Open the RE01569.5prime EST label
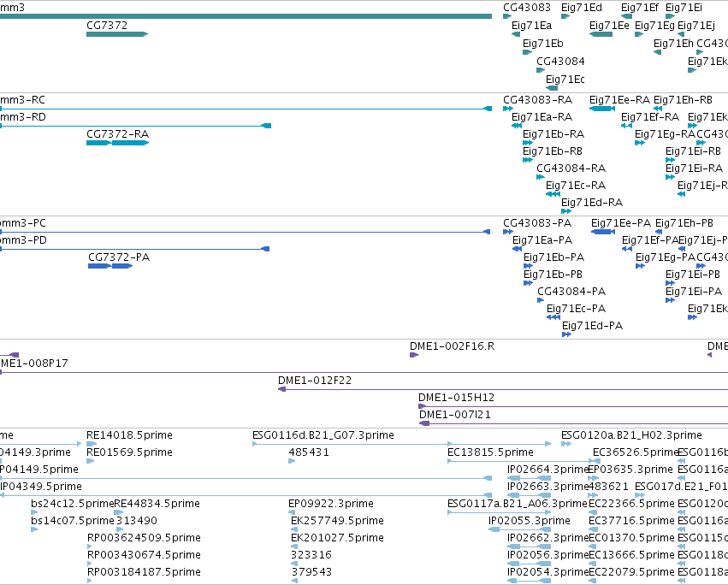 tap(129, 452)
